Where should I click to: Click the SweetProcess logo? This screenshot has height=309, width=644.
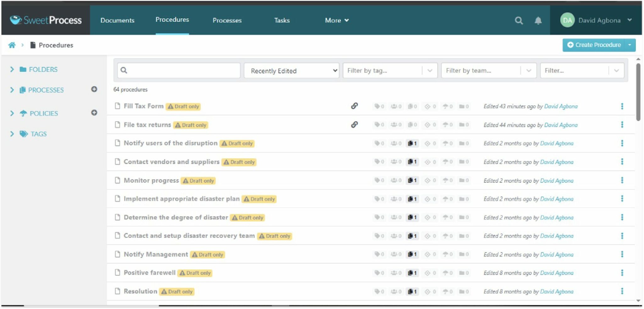click(x=46, y=20)
